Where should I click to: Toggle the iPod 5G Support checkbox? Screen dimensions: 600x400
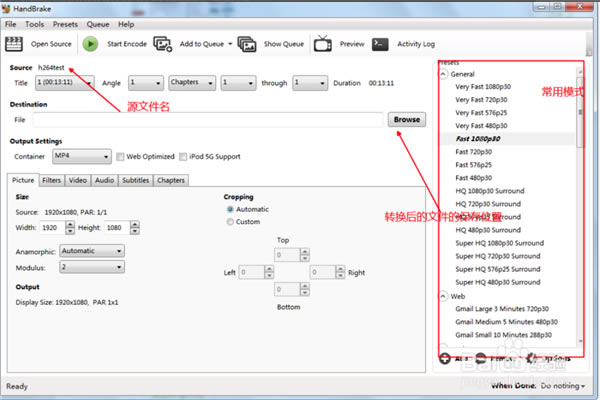(184, 156)
